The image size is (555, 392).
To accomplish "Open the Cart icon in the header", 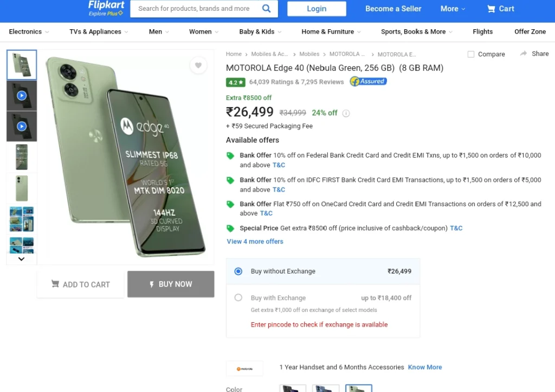I will [491, 9].
